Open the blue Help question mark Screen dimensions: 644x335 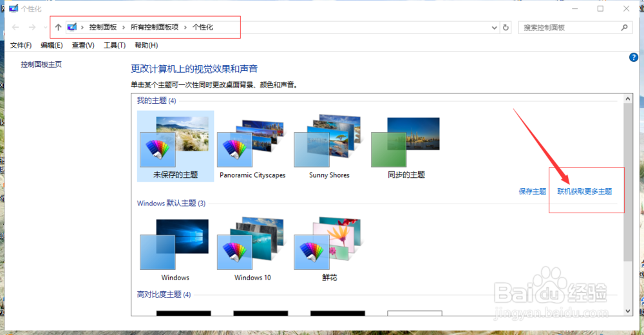pos(633,57)
